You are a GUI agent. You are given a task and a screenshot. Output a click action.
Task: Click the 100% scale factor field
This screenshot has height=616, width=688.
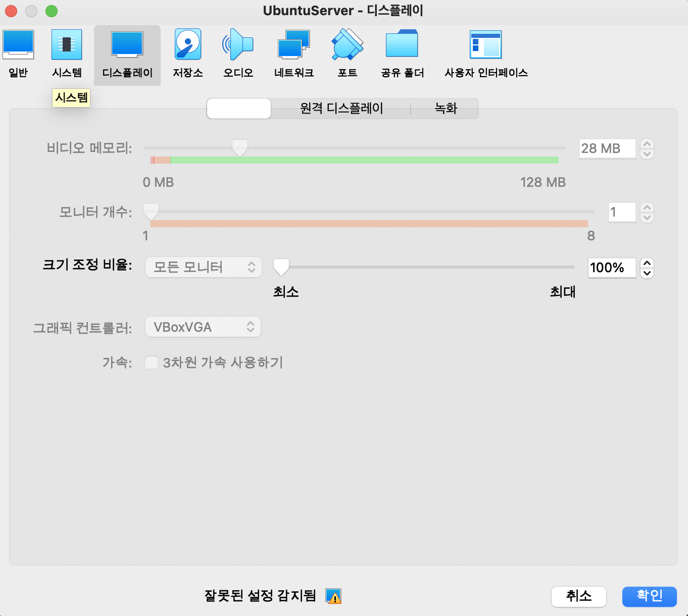[x=612, y=268]
